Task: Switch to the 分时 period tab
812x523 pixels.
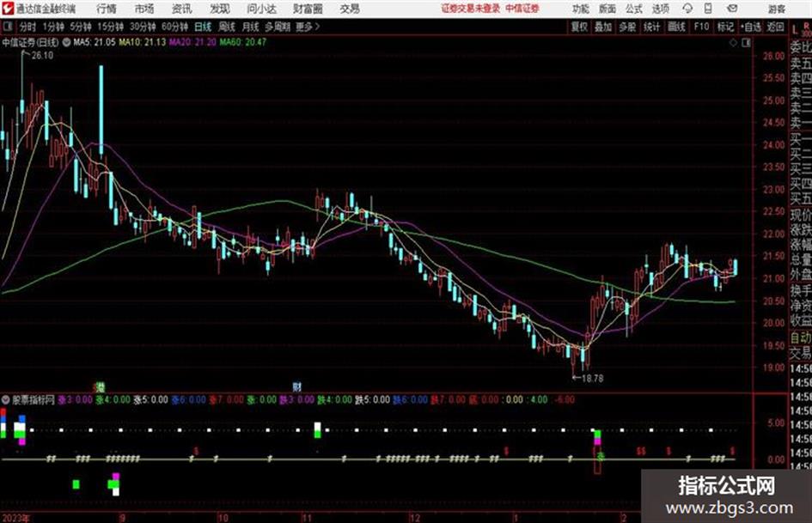Action: tap(27, 27)
